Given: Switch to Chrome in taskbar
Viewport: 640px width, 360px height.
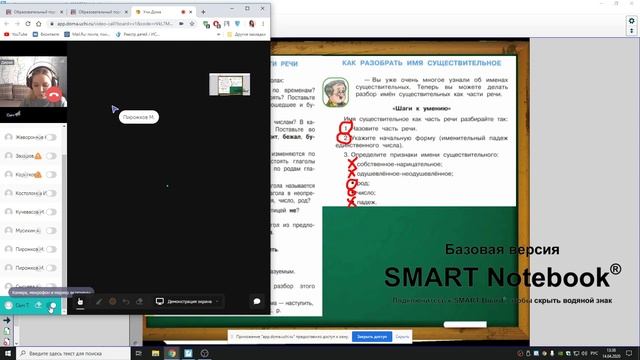Looking at the screenshot, I should pyautogui.click(x=172, y=353).
